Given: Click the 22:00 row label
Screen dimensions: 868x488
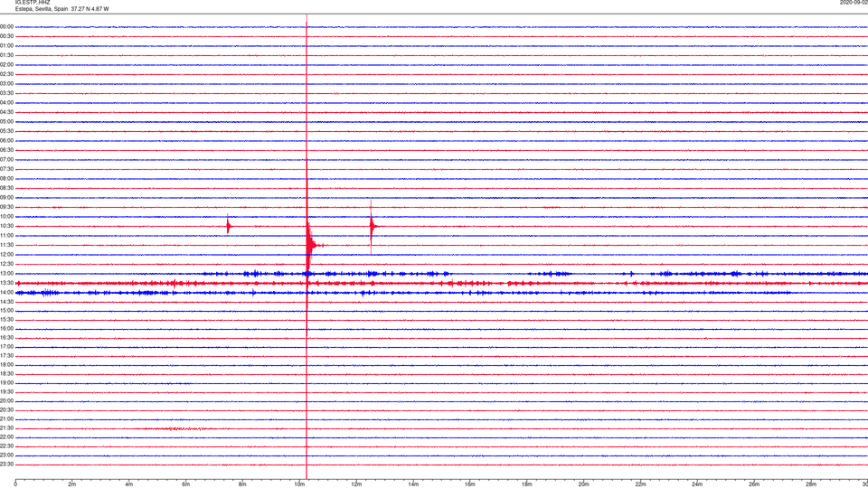Looking at the screenshot, I should (x=6, y=437).
